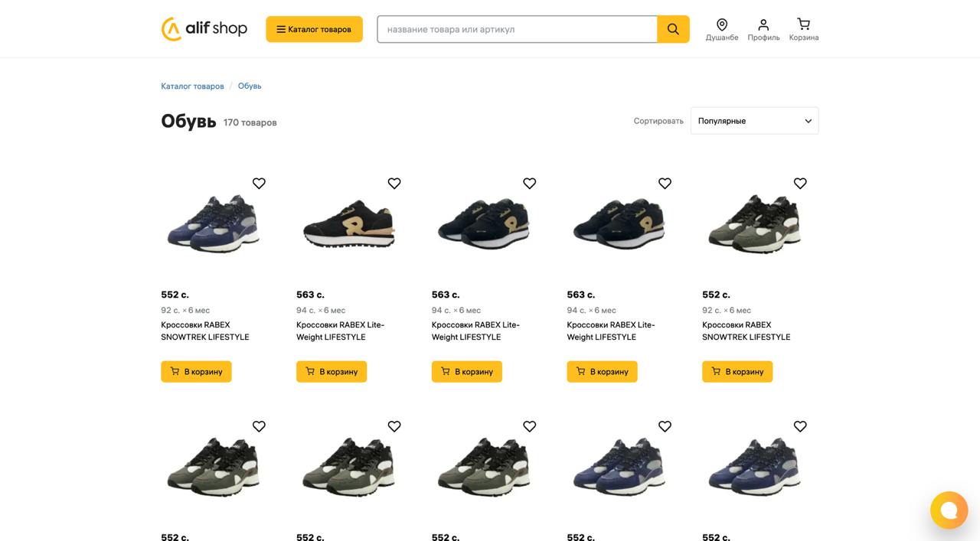Open the Корзина shopping cart
The image size is (980, 541).
click(803, 30)
